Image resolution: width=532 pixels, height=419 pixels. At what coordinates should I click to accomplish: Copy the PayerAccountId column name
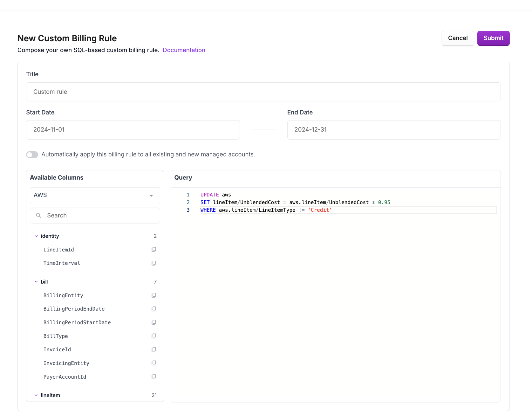[154, 377]
